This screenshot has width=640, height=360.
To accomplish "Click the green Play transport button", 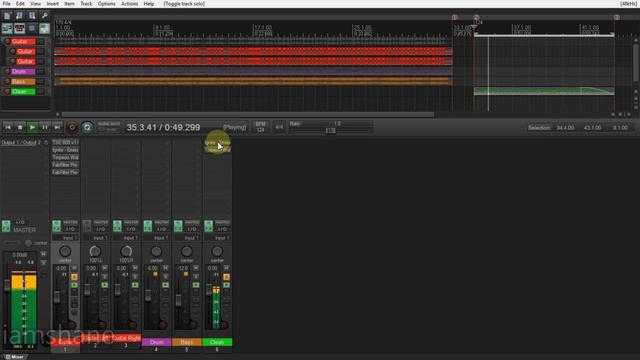I will [32, 127].
